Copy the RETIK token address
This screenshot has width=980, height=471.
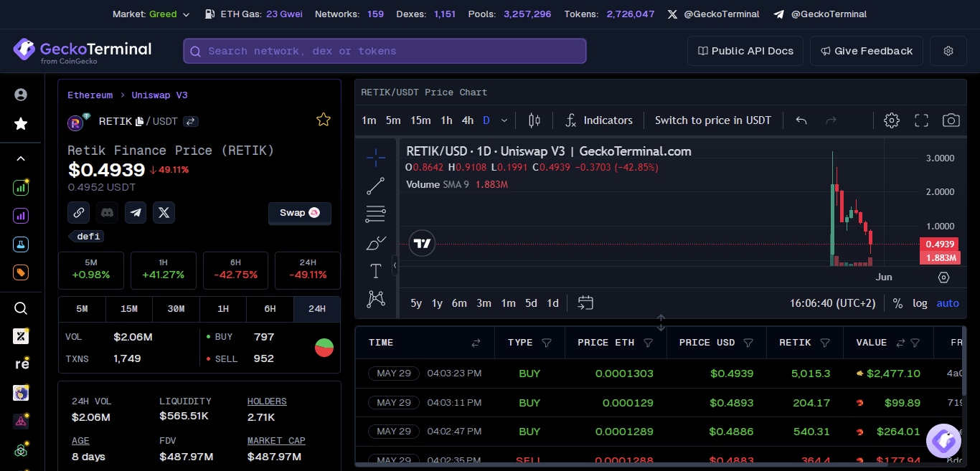[139, 122]
